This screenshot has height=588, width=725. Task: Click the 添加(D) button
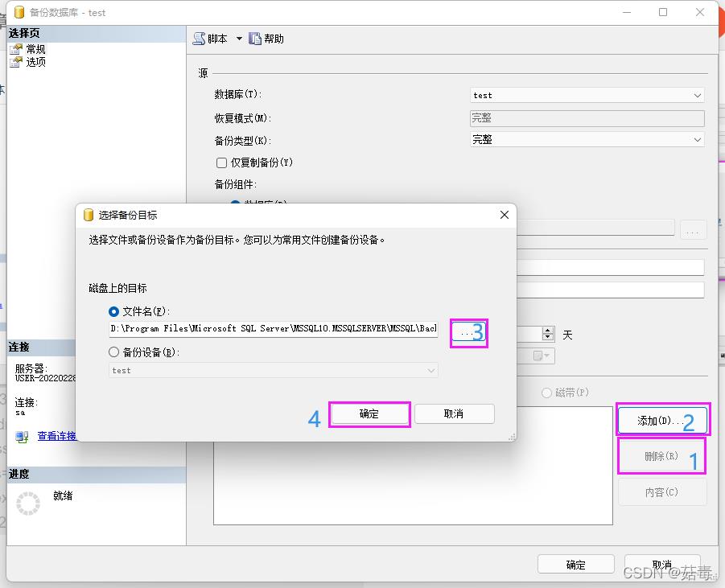click(x=662, y=421)
